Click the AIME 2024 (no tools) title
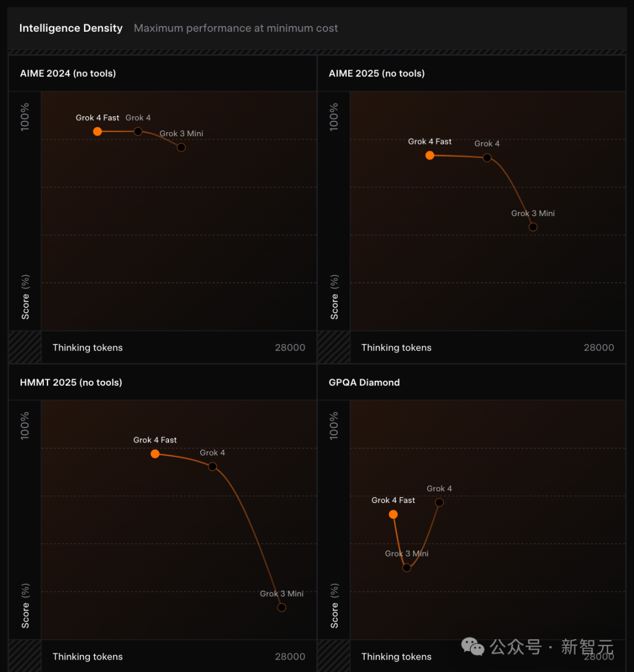This screenshot has width=634, height=672. pyautogui.click(x=68, y=73)
